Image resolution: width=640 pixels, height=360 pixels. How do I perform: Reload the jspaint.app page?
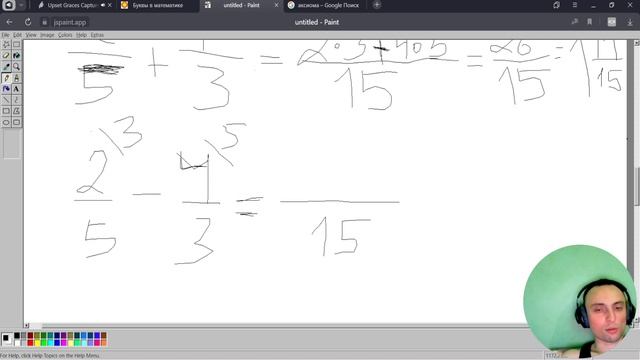[28, 22]
